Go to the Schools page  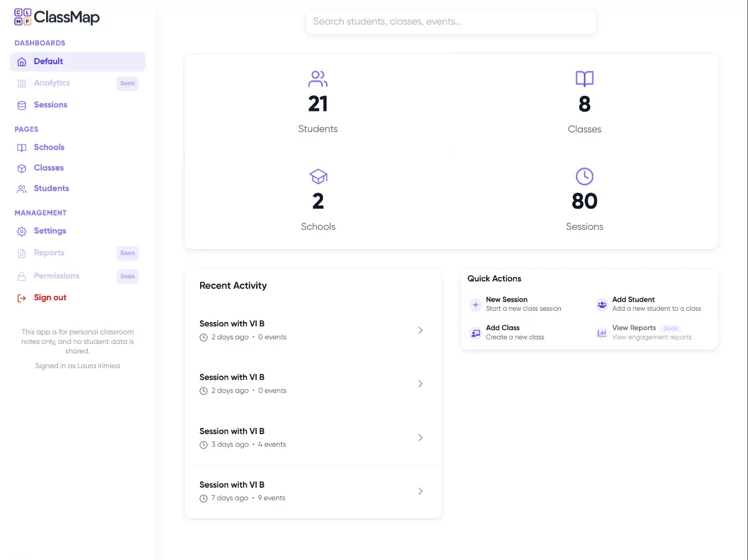(49, 148)
